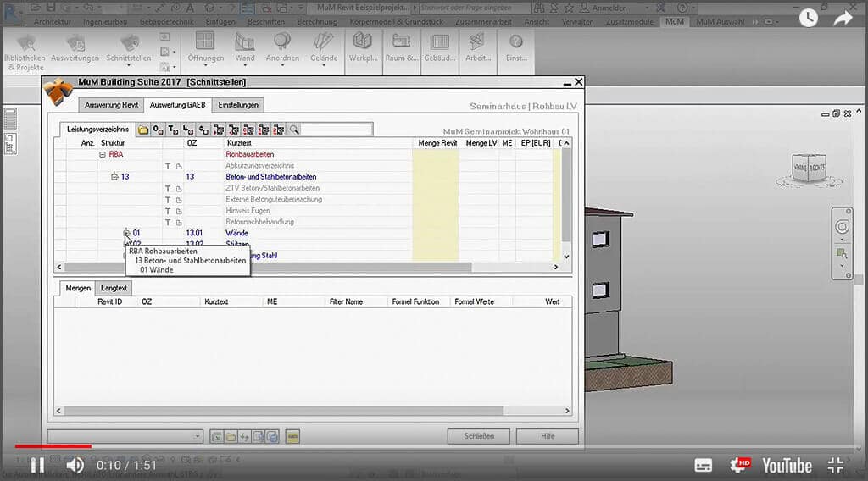Expand the 01 Wände tree node
The height and width of the screenshot is (481, 868).
[x=126, y=233]
